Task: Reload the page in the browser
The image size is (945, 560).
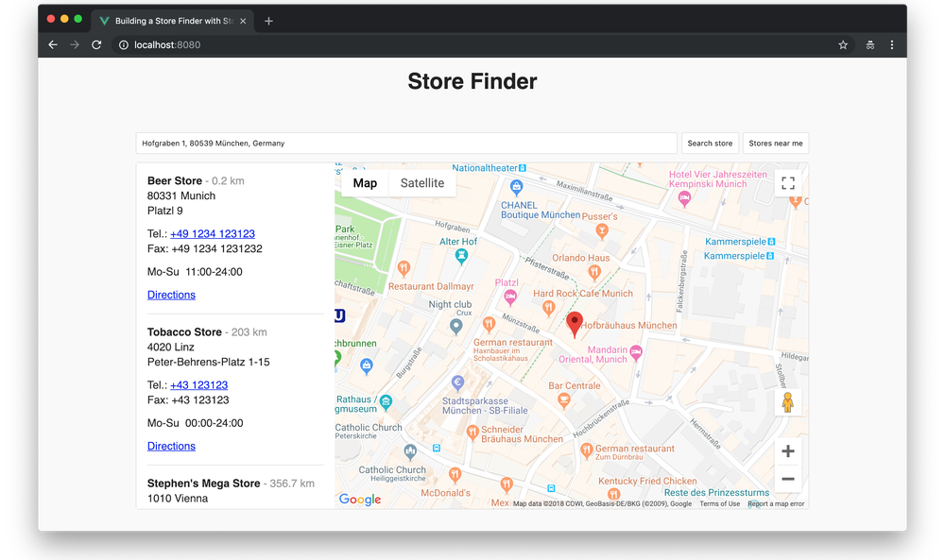Action: [96, 45]
